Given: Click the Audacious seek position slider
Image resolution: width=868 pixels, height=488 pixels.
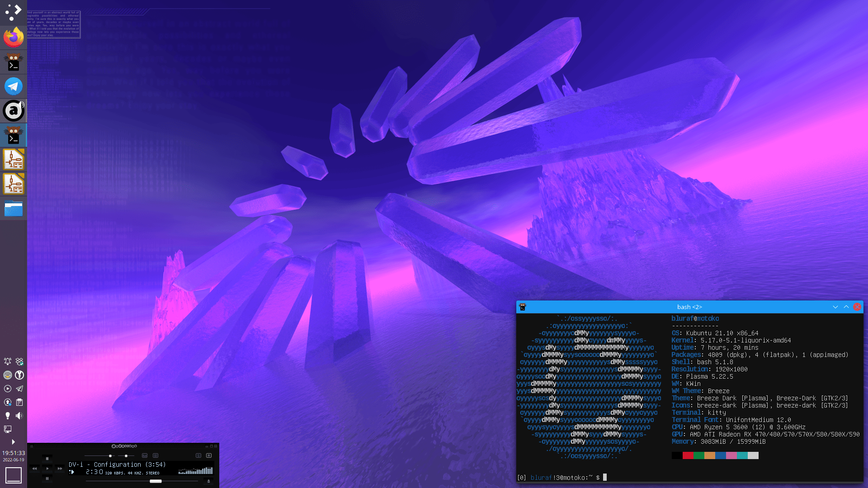Looking at the screenshot, I should 156,481.
